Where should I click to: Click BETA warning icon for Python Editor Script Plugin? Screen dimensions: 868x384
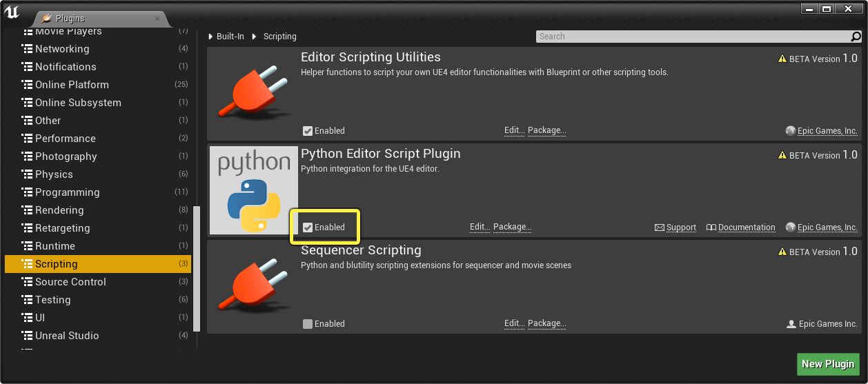782,156
